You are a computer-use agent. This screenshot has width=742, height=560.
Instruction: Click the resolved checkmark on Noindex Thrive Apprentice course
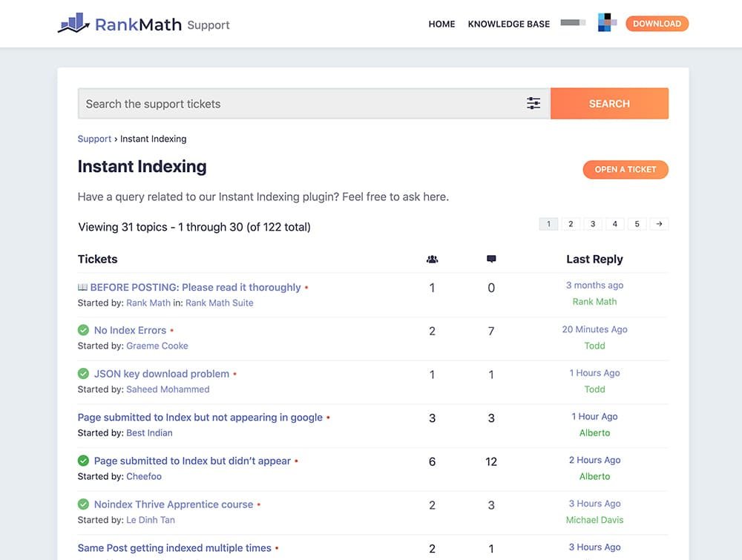(83, 504)
